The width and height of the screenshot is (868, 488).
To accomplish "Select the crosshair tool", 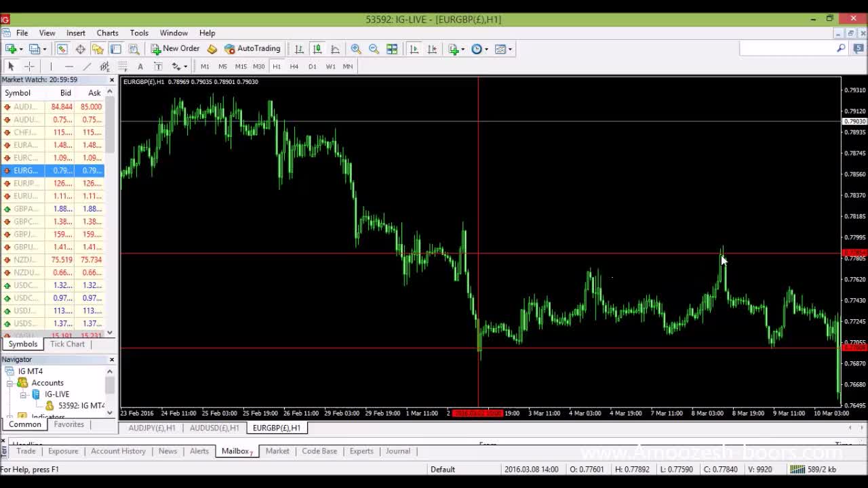I will 29,66.
